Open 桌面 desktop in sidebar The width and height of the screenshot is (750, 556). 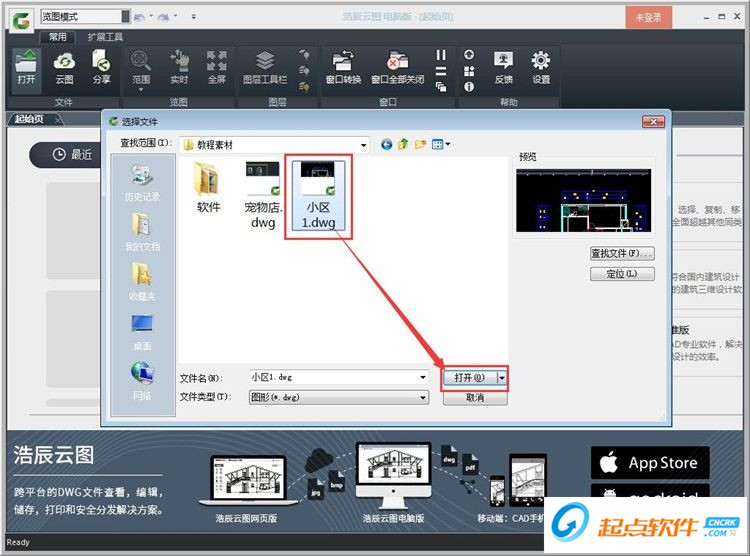tap(142, 332)
